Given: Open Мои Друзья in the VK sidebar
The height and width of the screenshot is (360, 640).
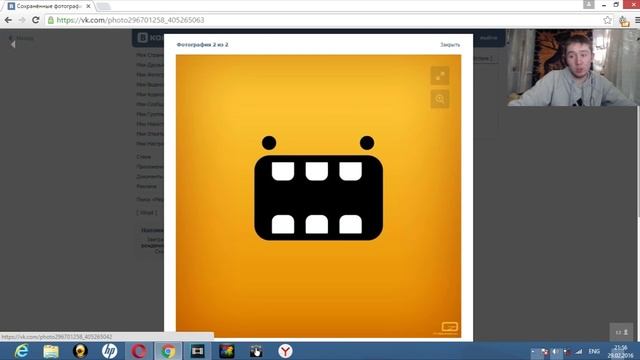Looking at the screenshot, I should tap(150, 65).
